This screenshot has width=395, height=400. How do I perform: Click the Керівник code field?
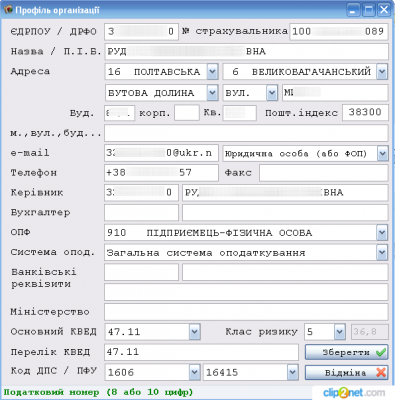pyautogui.click(x=141, y=193)
